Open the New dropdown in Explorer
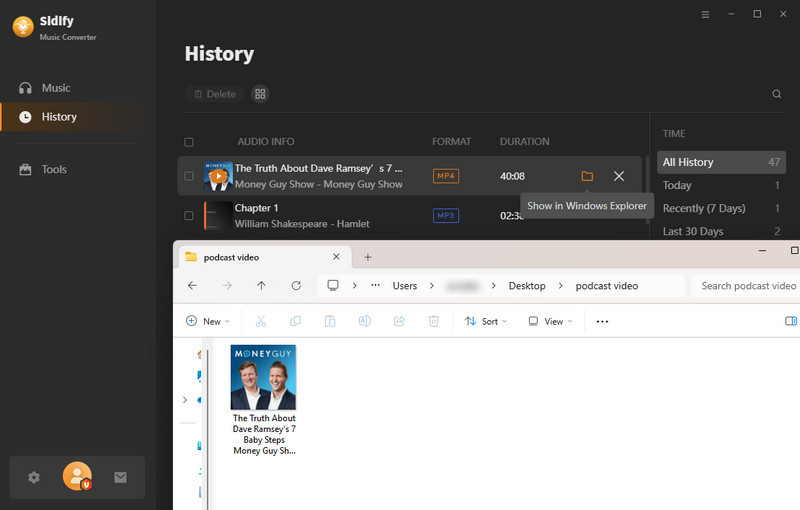 click(x=208, y=321)
